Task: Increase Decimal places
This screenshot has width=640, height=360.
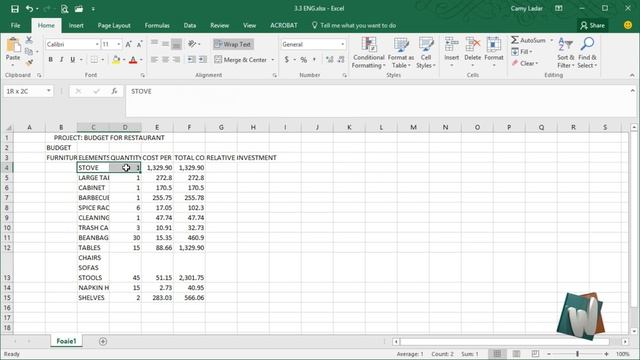Action: [x=330, y=60]
